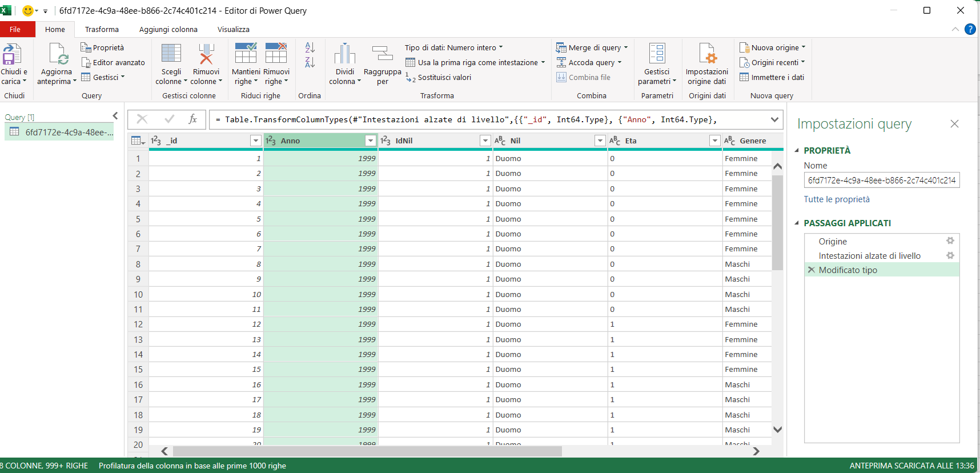Click the Raggruppa per icon
Screen dimensions: 980x473
coord(382,54)
